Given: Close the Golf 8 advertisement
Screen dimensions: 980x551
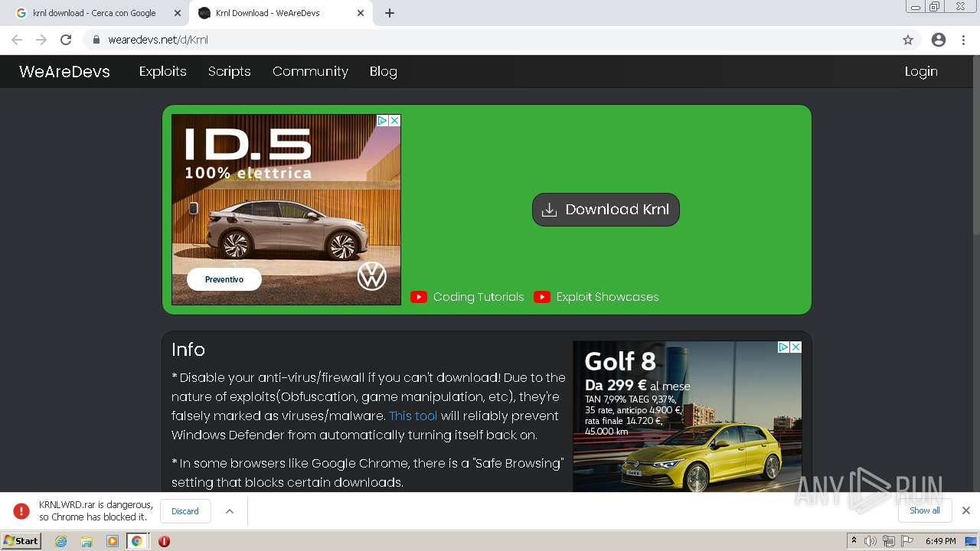Looking at the screenshot, I should point(795,347).
